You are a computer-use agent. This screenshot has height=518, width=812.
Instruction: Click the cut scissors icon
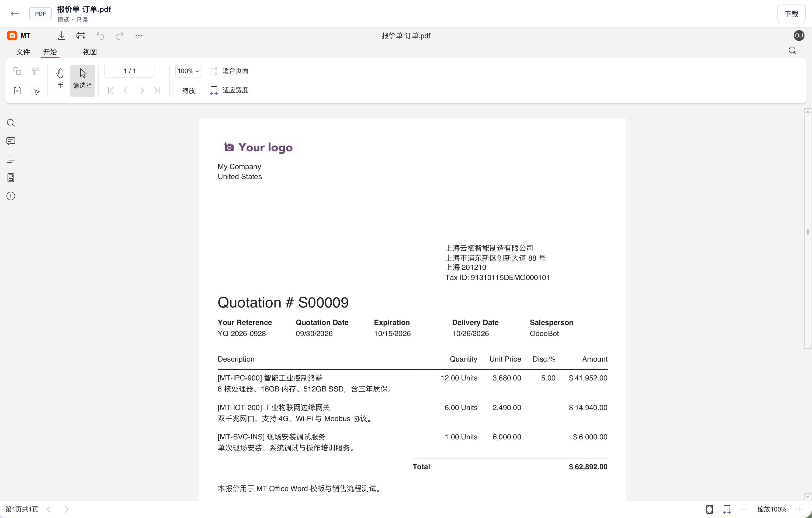(36, 71)
